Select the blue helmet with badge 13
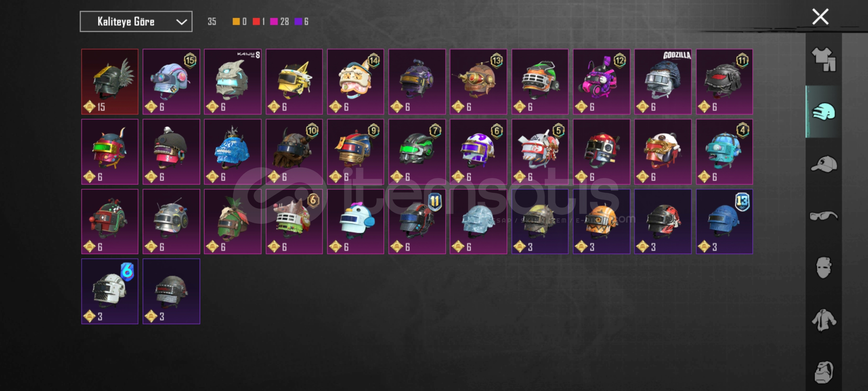The image size is (868, 391). tap(724, 222)
